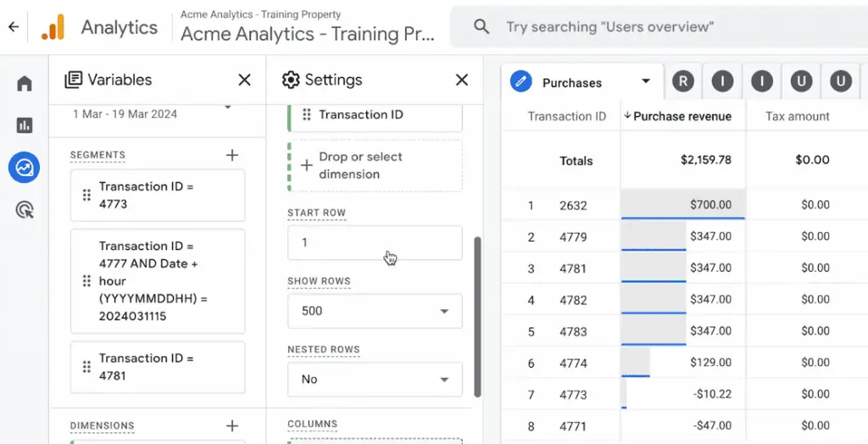Viewport: 868px width, 444px height.
Task: Close the Variables panel
Action: coord(244,80)
